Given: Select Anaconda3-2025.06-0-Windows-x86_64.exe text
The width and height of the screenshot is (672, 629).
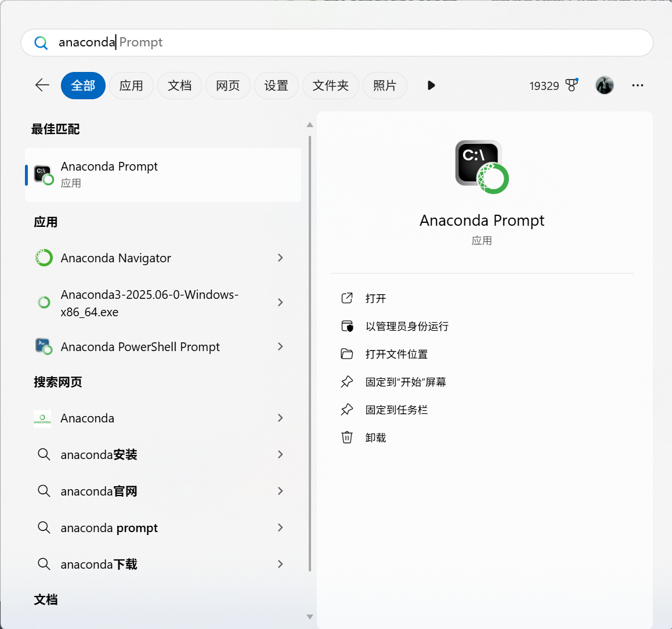Looking at the screenshot, I should point(149,303).
